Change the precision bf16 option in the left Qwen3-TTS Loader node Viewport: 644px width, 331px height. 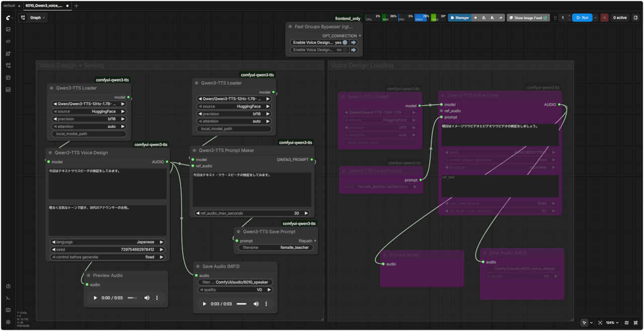(90, 119)
